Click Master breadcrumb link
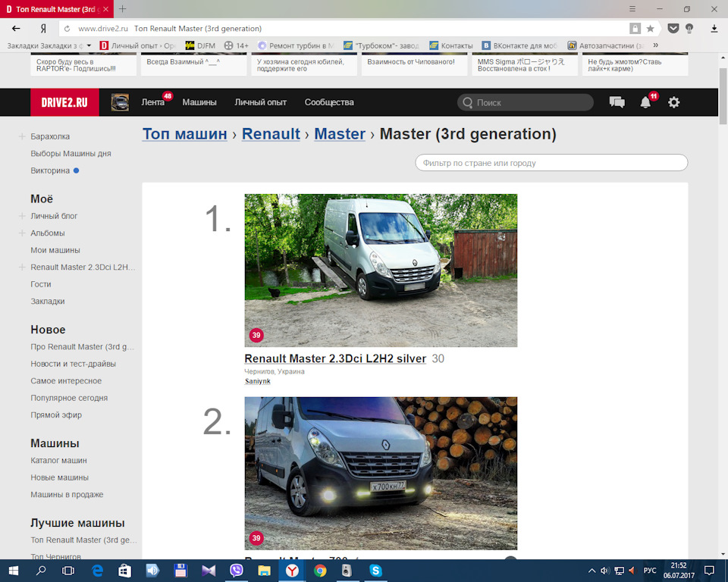The image size is (728, 582). pyautogui.click(x=340, y=134)
